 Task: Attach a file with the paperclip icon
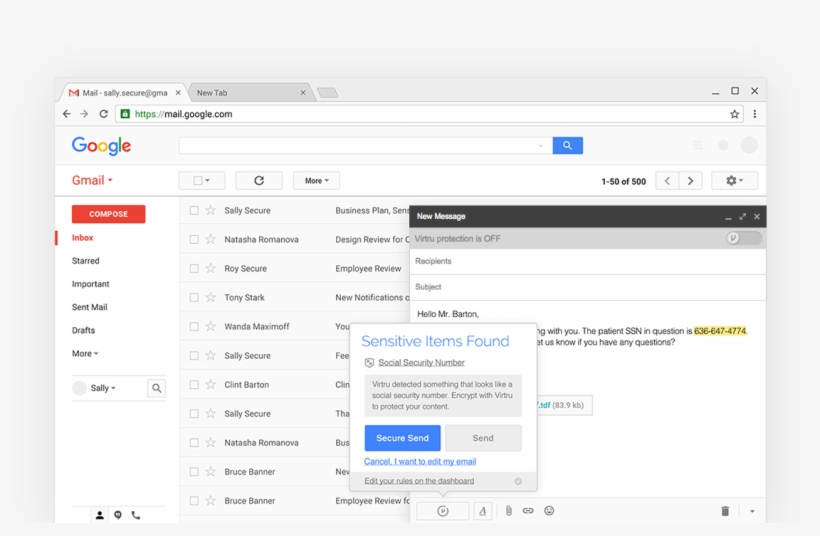[x=508, y=511]
